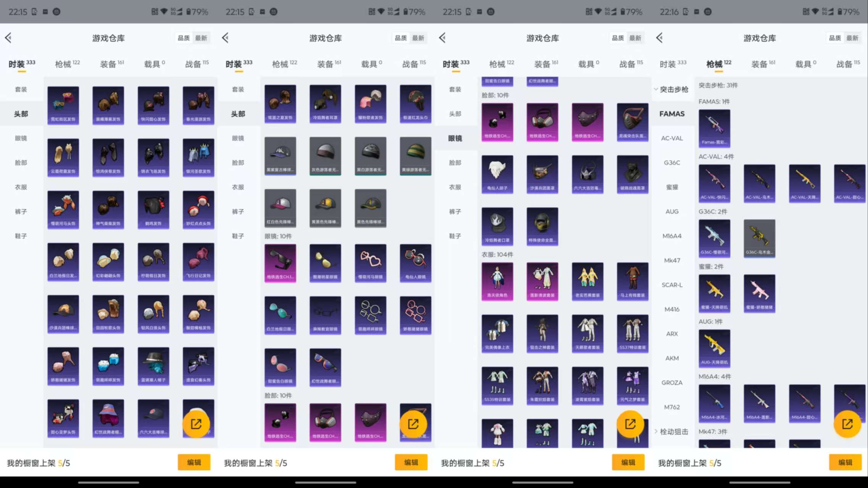Select the M416 weapon category link
The image size is (868, 488).
[x=672, y=309]
